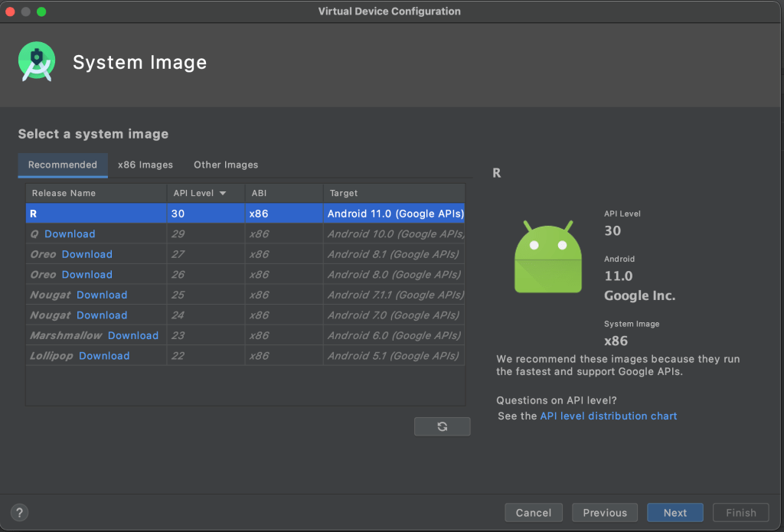Switch to the Other Images tab
This screenshot has height=532, width=784.
pyautogui.click(x=226, y=165)
